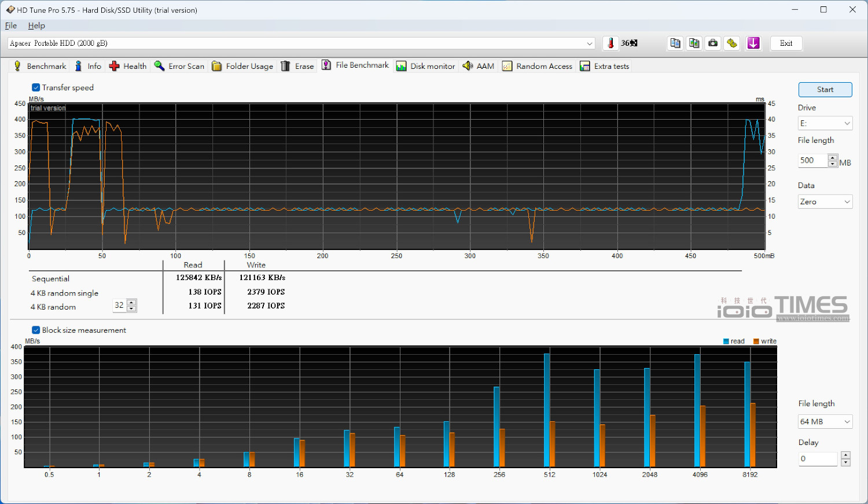
Task: Decrease file length 500 MB with down arrow
Action: 833,164
